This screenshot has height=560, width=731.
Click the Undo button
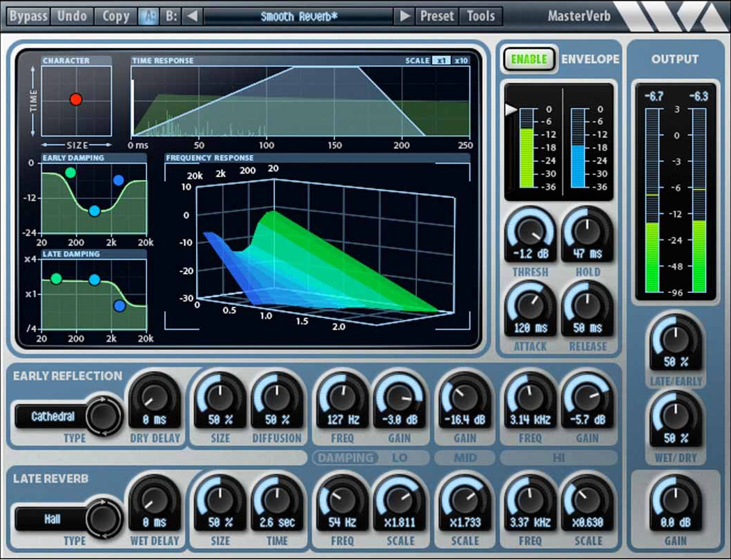point(72,16)
